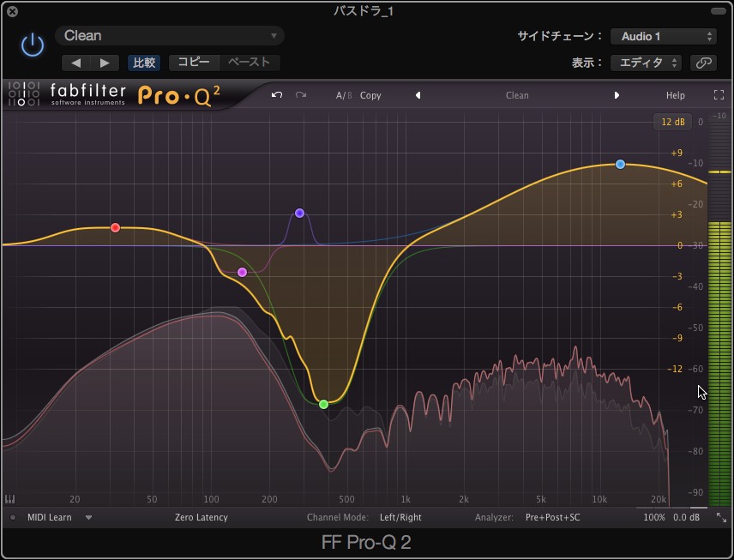The height and width of the screenshot is (560, 734).
Task: Click the yellow EQ curve at +9 label
Action: click(677, 154)
